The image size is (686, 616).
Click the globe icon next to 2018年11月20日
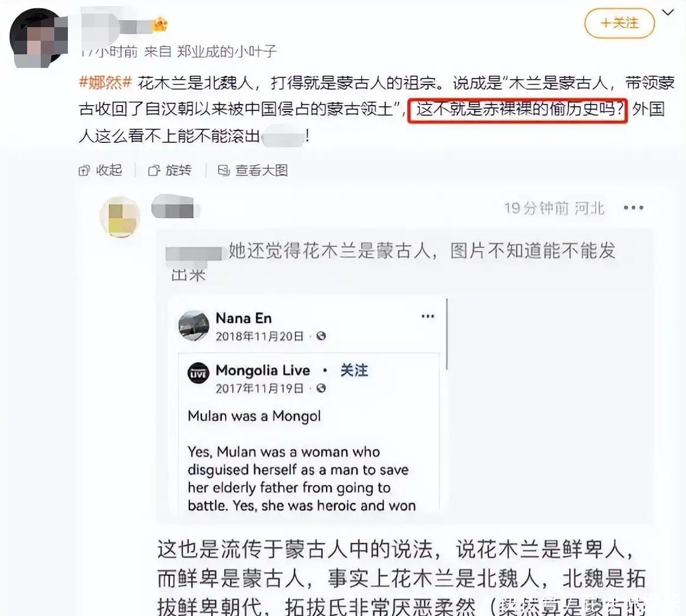point(321,336)
